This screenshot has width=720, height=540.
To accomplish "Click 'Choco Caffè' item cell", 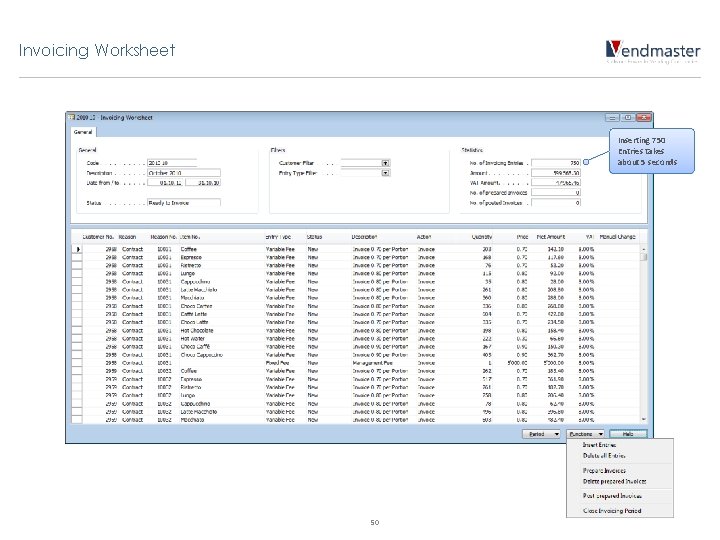I will click(x=195, y=347).
